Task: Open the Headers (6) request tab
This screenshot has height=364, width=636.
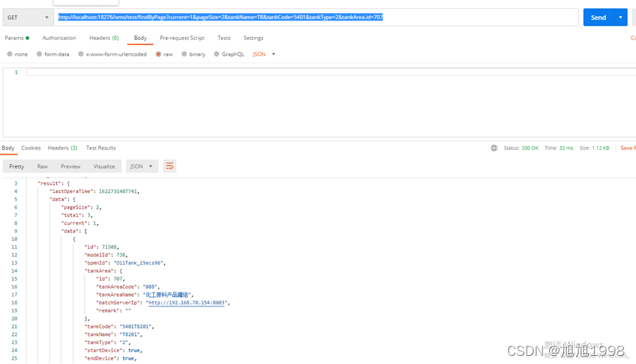Action: 104,38
